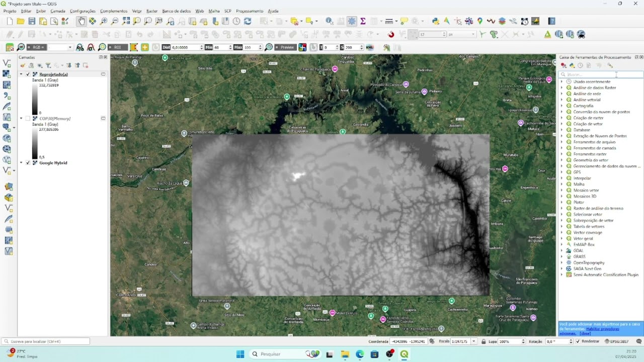Click the SCP plus add ROI icon
Viewport: 644px width, 362px height.
pyautogui.click(x=145, y=47)
